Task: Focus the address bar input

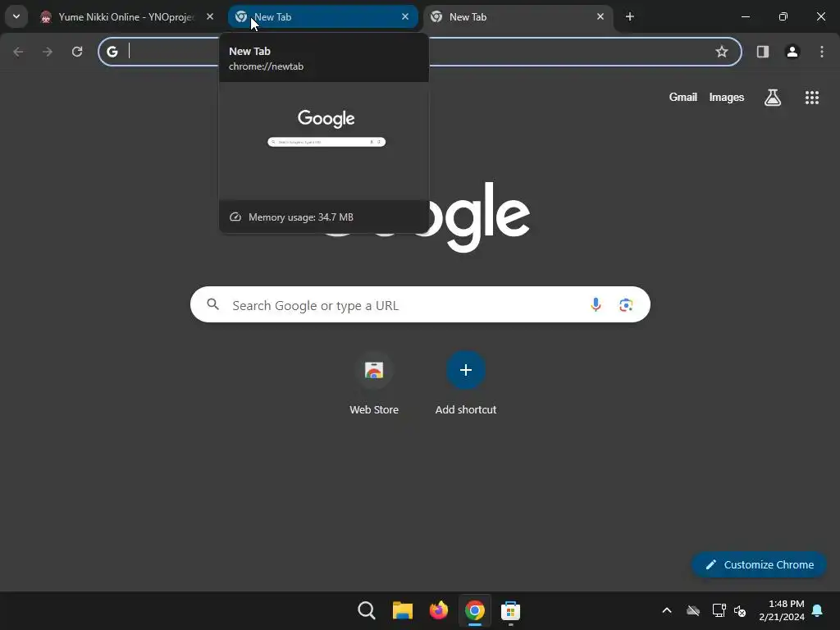Action: pyautogui.click(x=419, y=52)
